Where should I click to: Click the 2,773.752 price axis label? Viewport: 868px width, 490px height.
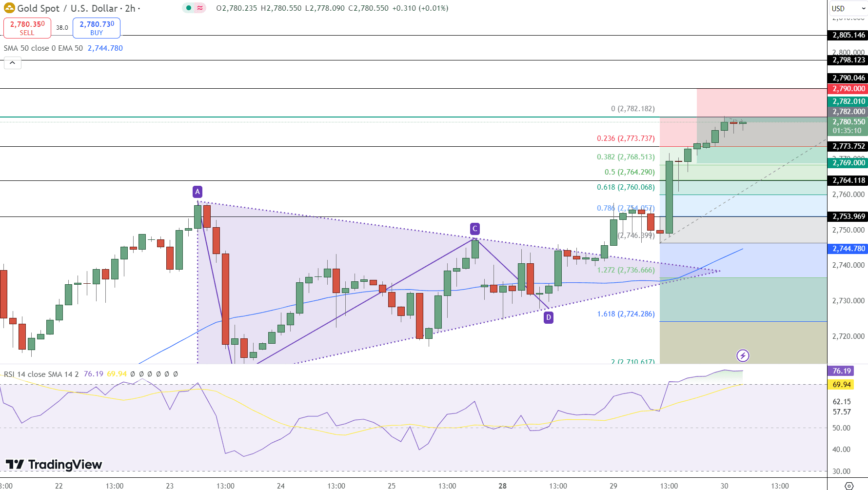[x=848, y=146]
